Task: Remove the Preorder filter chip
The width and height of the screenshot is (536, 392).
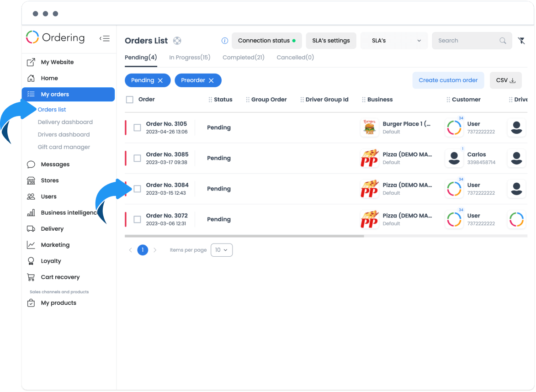Action: 211,81
